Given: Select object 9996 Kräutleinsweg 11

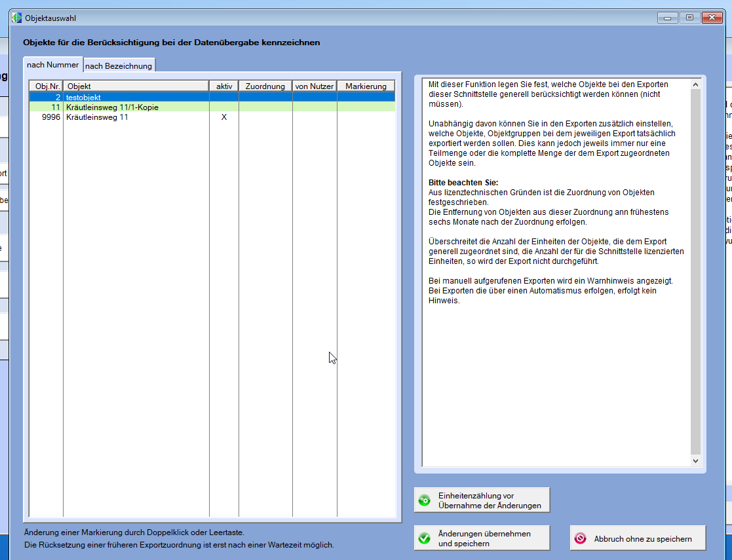Looking at the screenshot, I should (136, 117).
